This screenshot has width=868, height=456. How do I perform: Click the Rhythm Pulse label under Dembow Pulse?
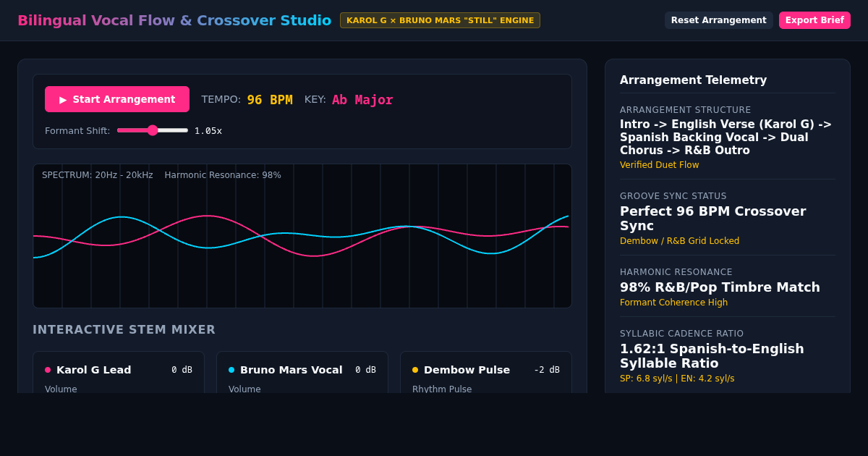(442, 389)
